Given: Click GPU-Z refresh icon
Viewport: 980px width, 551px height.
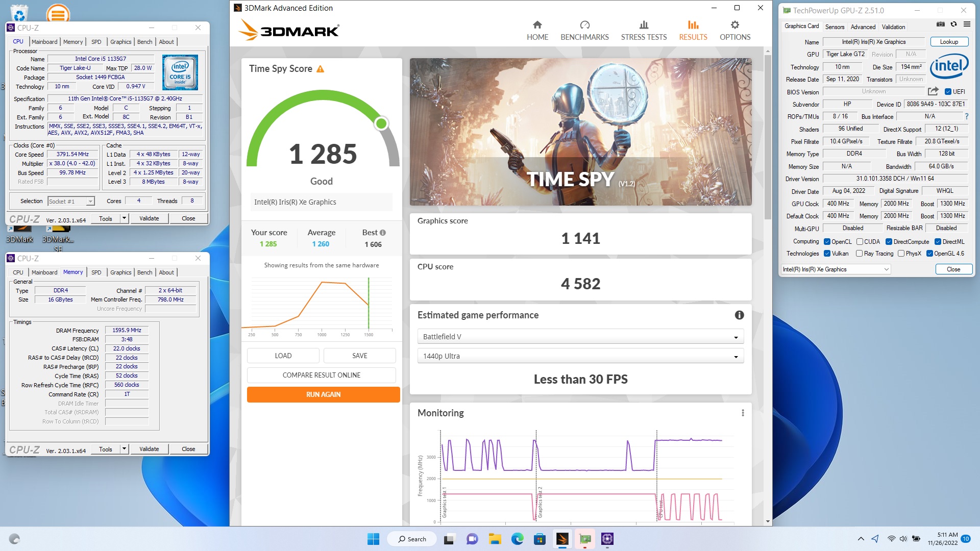Looking at the screenshot, I should click(x=953, y=24).
